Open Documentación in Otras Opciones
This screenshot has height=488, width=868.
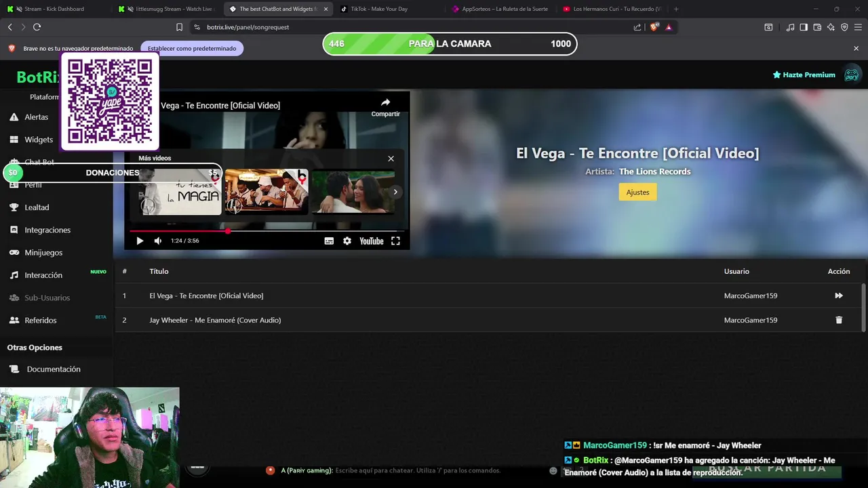45,369
